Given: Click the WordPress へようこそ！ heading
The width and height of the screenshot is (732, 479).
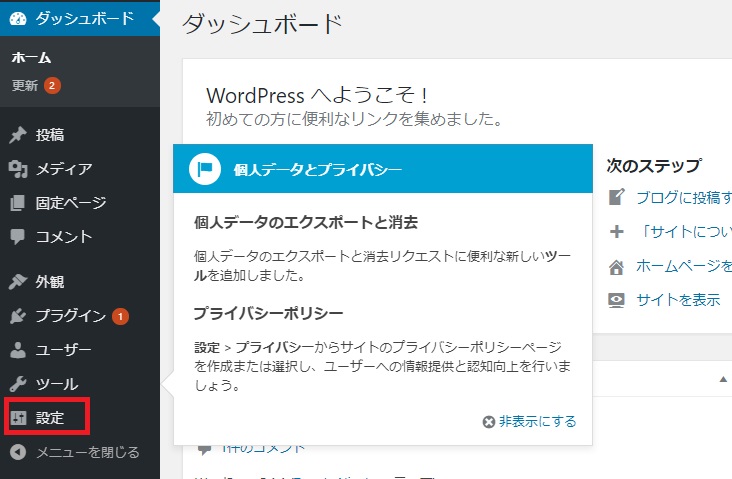Looking at the screenshot, I should tap(317, 95).
